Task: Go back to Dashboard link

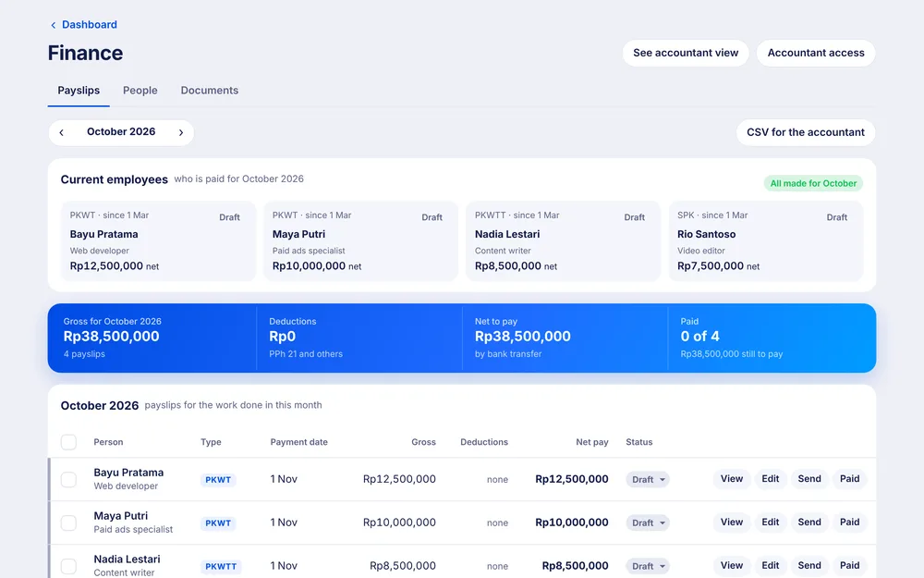Action: point(84,25)
